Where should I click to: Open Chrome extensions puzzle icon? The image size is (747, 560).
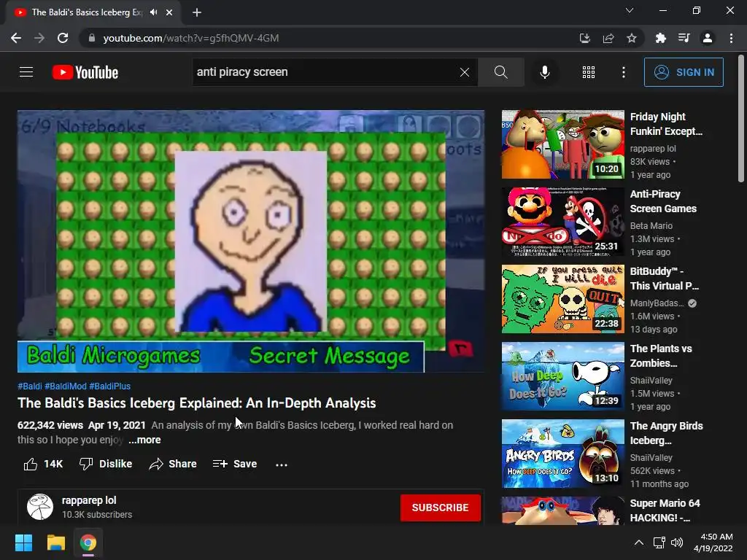point(661,38)
